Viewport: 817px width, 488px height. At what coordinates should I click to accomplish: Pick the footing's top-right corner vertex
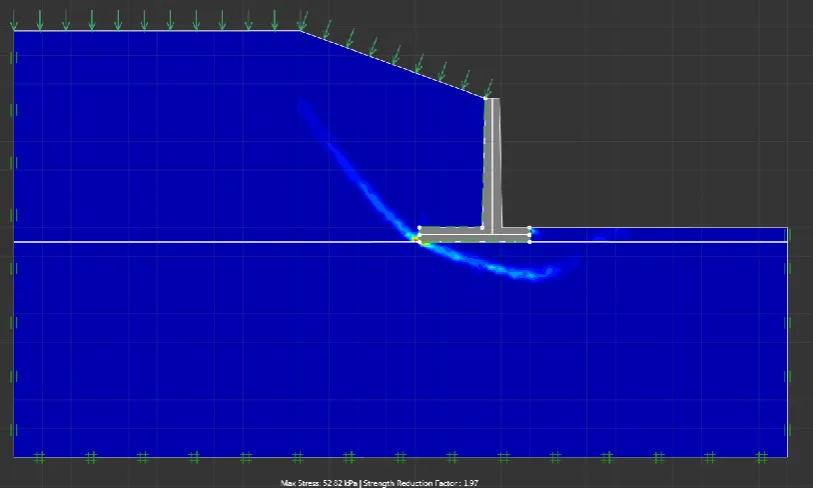(529, 228)
